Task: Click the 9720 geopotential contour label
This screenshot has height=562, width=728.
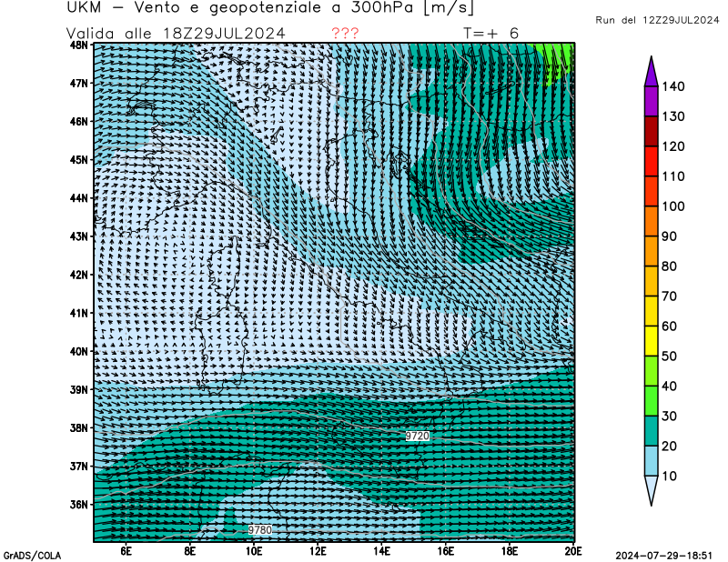Action: click(x=418, y=437)
